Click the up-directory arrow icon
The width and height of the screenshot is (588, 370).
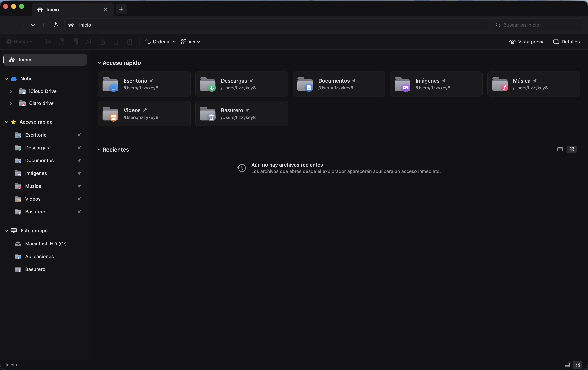(x=44, y=25)
